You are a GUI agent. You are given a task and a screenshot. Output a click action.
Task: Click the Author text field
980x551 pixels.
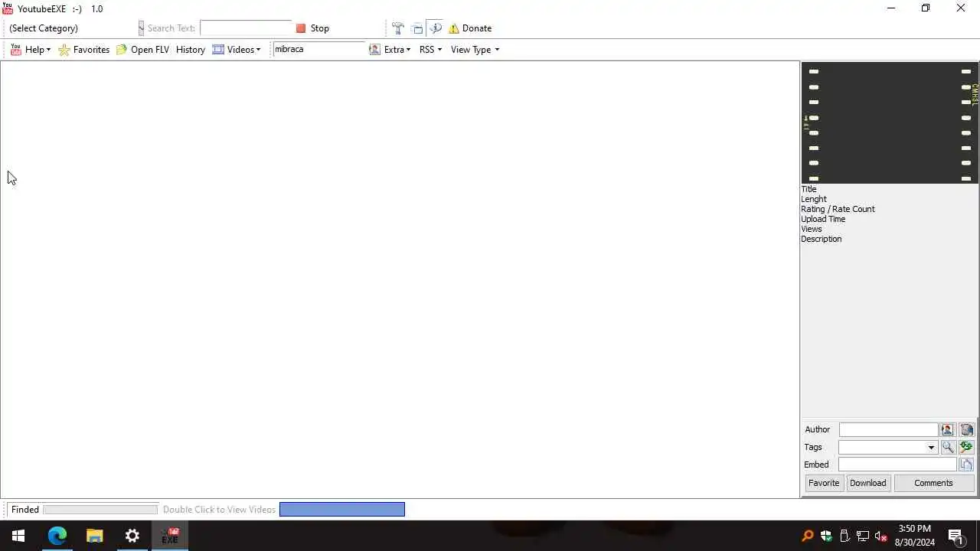888,430
